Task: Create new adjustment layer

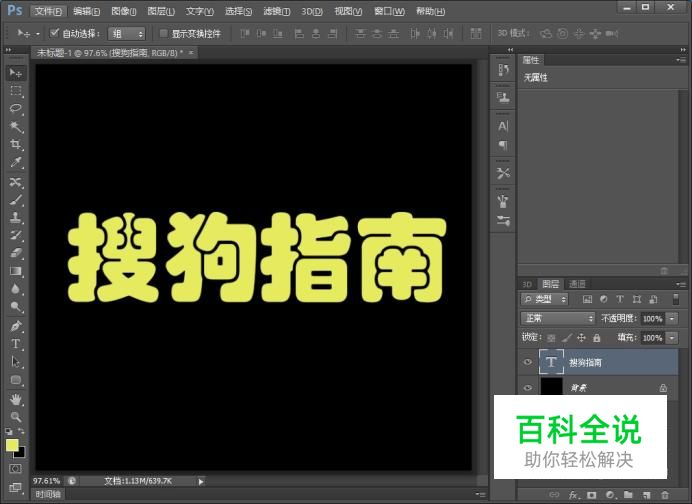Action: [x=610, y=495]
